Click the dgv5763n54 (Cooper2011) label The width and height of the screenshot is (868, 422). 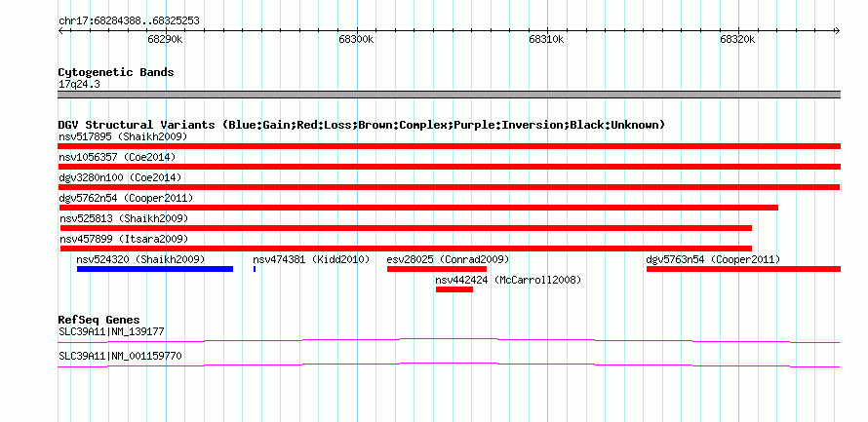coord(713,259)
